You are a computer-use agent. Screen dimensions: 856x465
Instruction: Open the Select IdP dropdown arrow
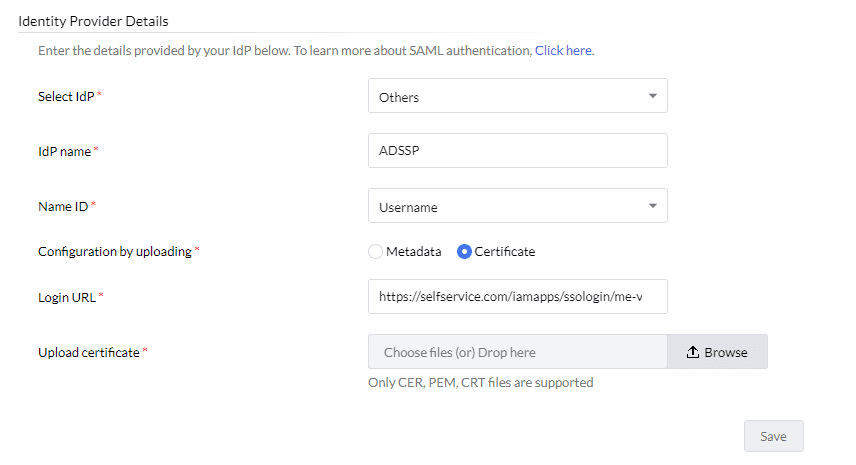tap(652, 97)
